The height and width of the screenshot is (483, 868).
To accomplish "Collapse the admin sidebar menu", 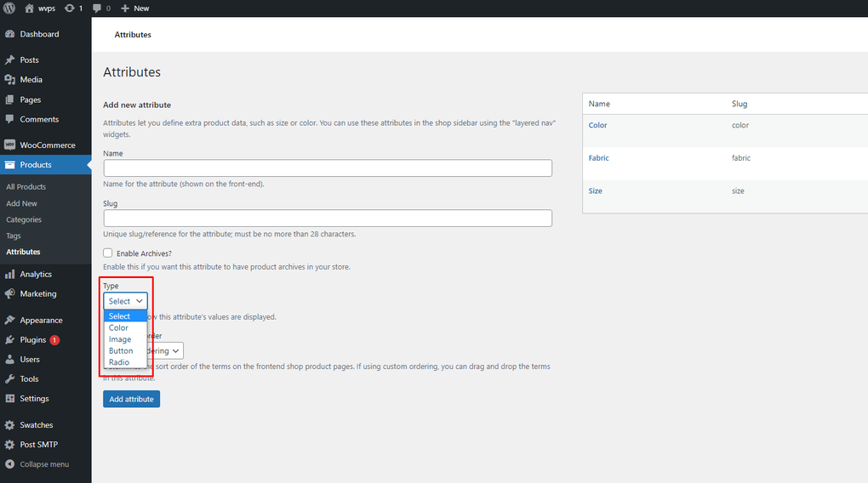I will point(44,464).
